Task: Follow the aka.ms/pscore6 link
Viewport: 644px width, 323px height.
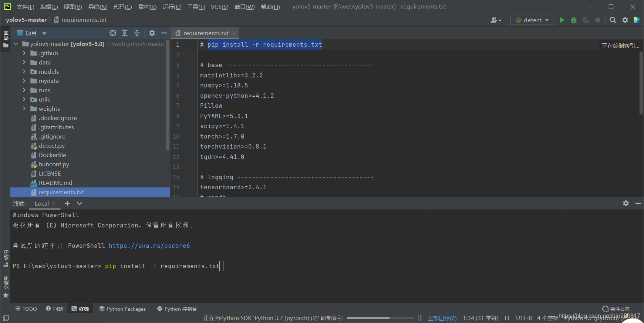Action: click(149, 246)
